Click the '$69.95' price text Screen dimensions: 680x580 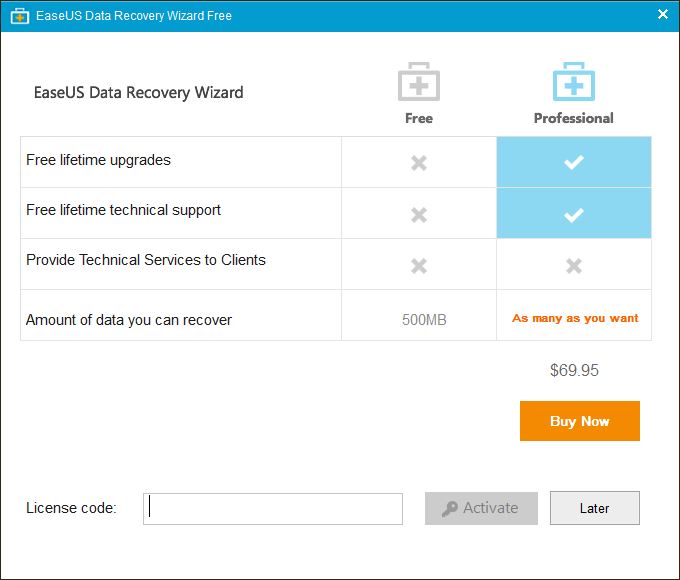tap(574, 370)
